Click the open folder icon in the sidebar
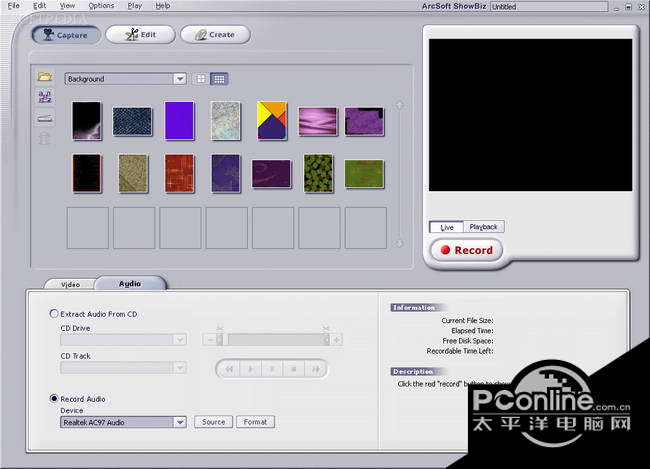The width and height of the screenshot is (650, 469). pyautogui.click(x=45, y=77)
